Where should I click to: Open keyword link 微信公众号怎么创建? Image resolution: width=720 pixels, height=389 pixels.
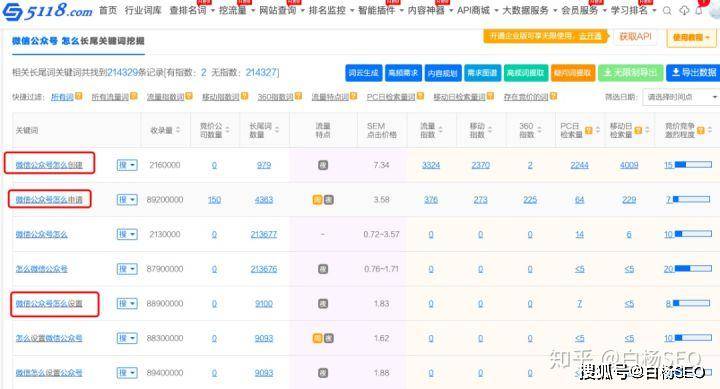49,165
